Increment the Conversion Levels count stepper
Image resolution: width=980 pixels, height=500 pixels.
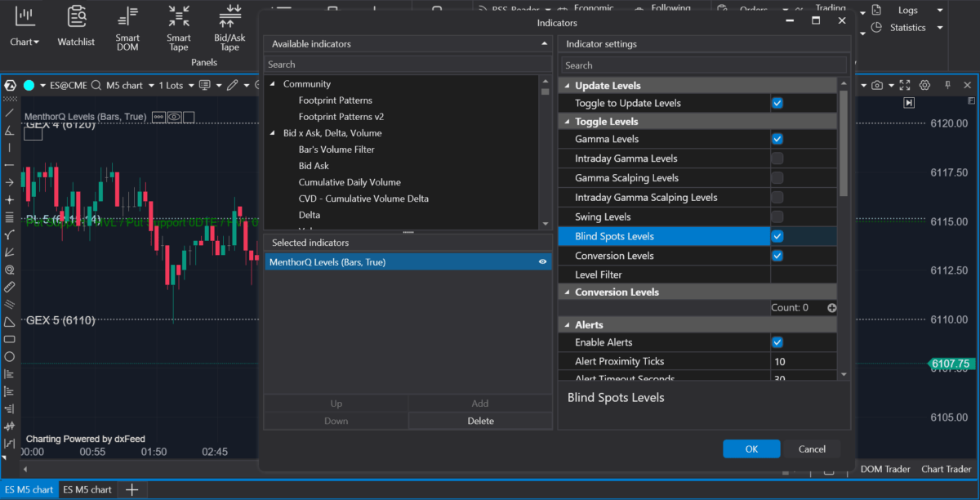click(831, 307)
